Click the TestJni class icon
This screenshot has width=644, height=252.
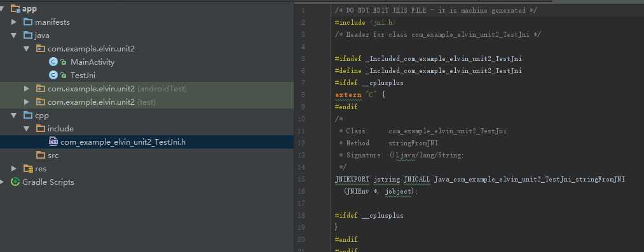click(53, 75)
